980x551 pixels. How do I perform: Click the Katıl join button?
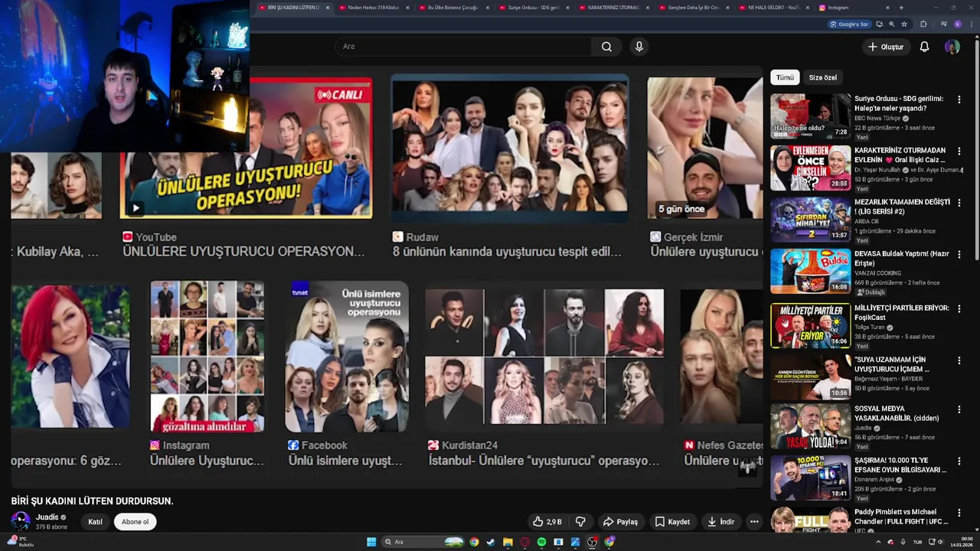point(95,522)
